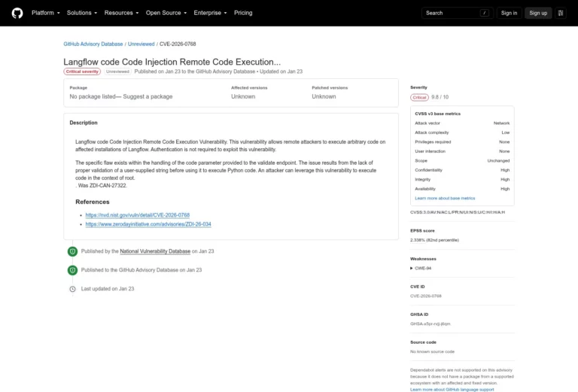Click the Sign in button
The height and width of the screenshot is (392, 578).
coord(509,13)
